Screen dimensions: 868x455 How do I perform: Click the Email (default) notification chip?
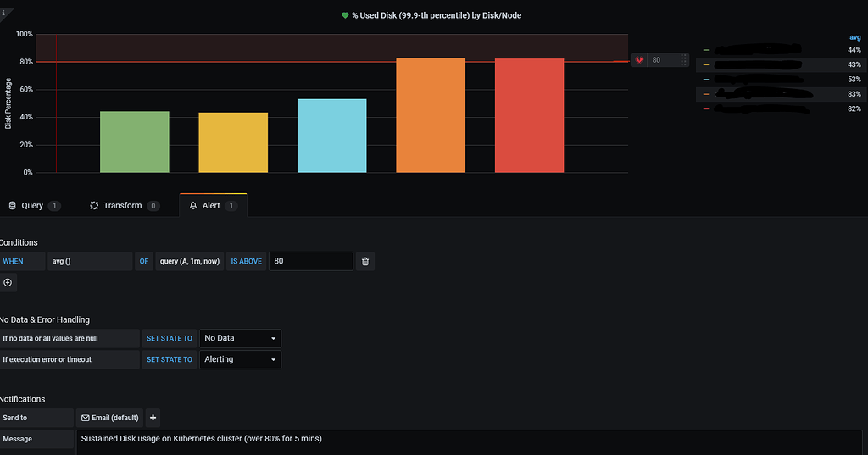pyautogui.click(x=109, y=418)
